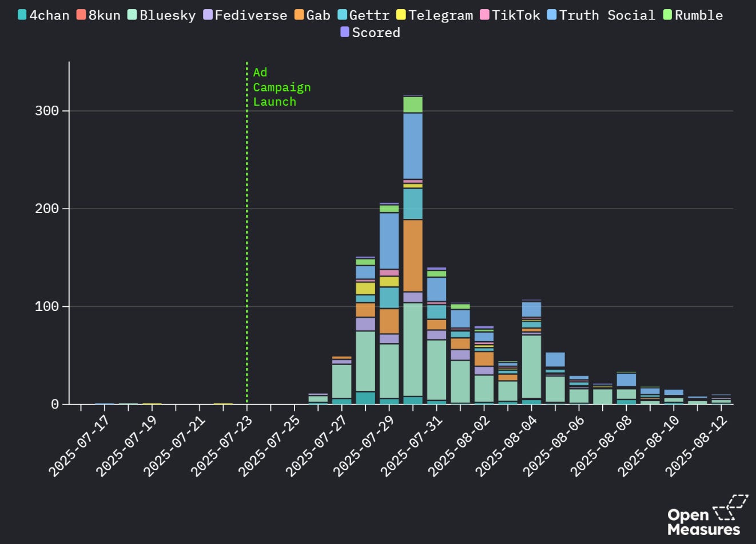Select the tallest bar's Bluesky segment
The width and height of the screenshot is (756, 544).
pyautogui.click(x=413, y=349)
